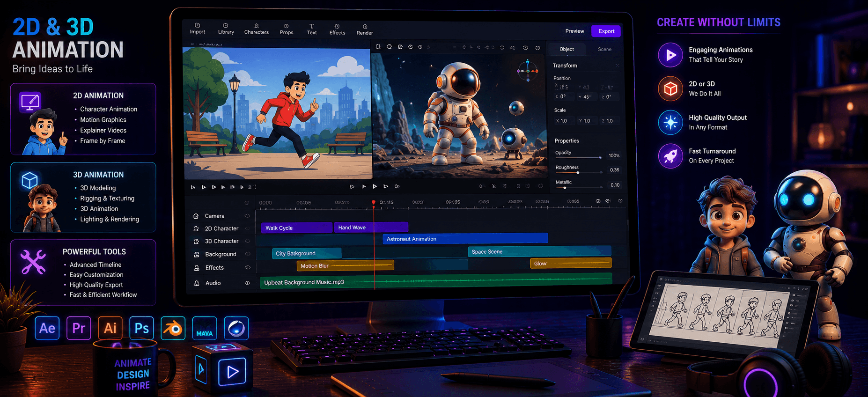
Task: Open the Import tool in the top toolbar
Action: click(x=197, y=29)
